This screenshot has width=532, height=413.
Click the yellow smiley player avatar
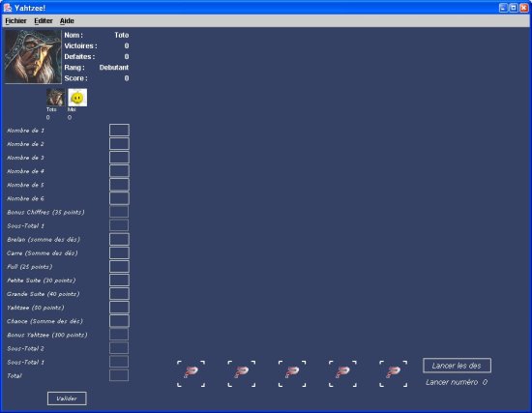(77, 98)
